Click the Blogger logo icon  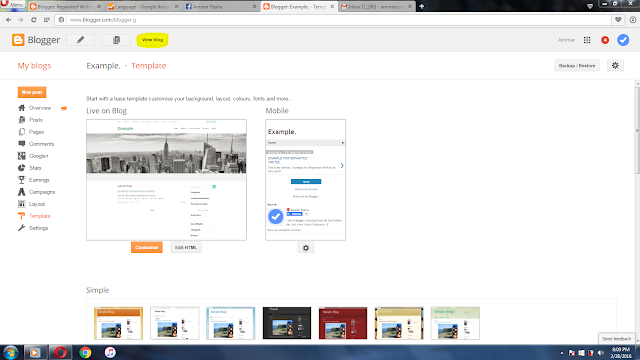coord(18,40)
